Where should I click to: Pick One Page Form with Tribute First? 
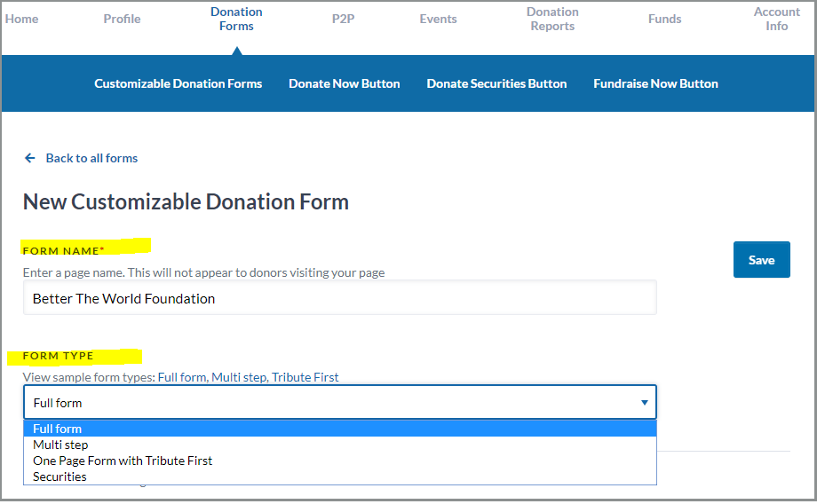pos(123,461)
